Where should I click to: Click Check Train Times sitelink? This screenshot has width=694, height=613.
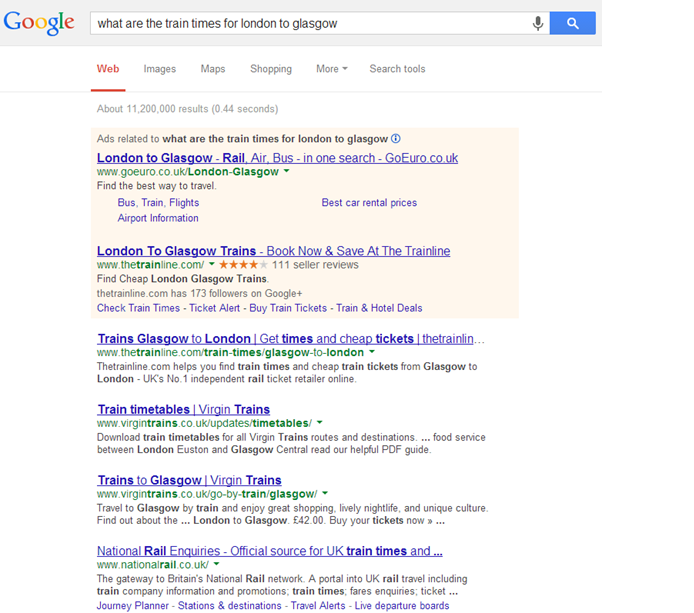138,308
